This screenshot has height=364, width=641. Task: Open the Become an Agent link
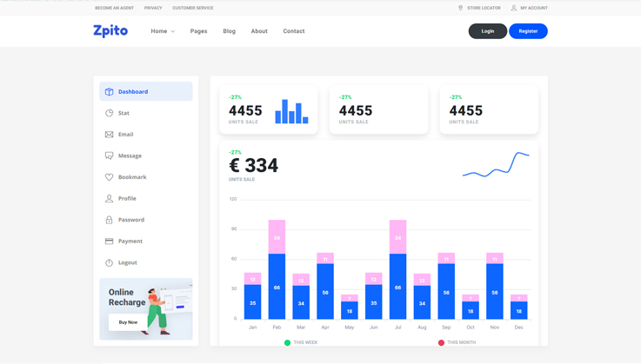tap(114, 8)
